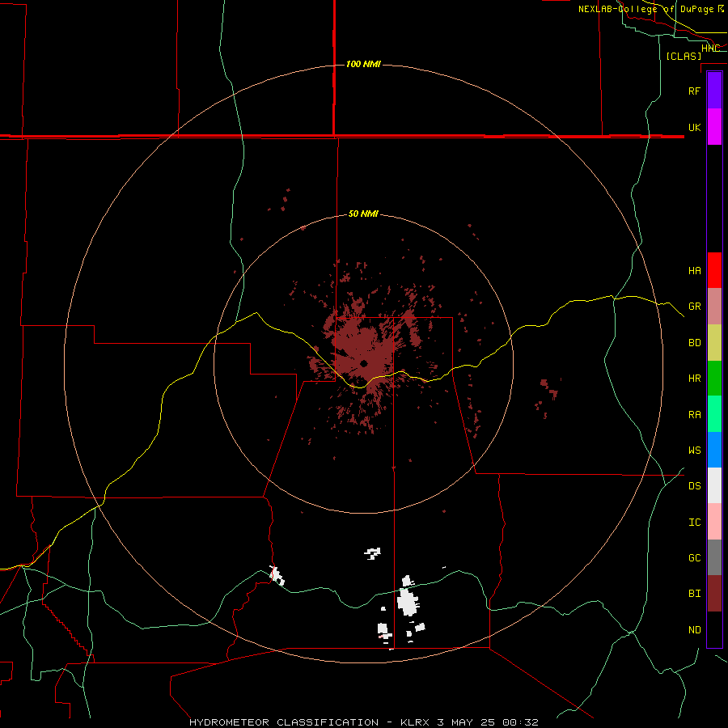Click the NEXLAB-College of DuPage text
728x728 pixels.
(645, 9)
